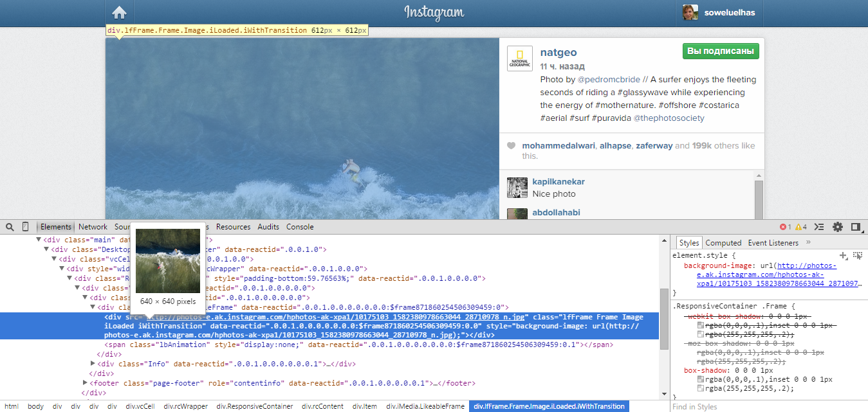Collapse the div class main node
The image size is (868, 412).
[x=39, y=239]
